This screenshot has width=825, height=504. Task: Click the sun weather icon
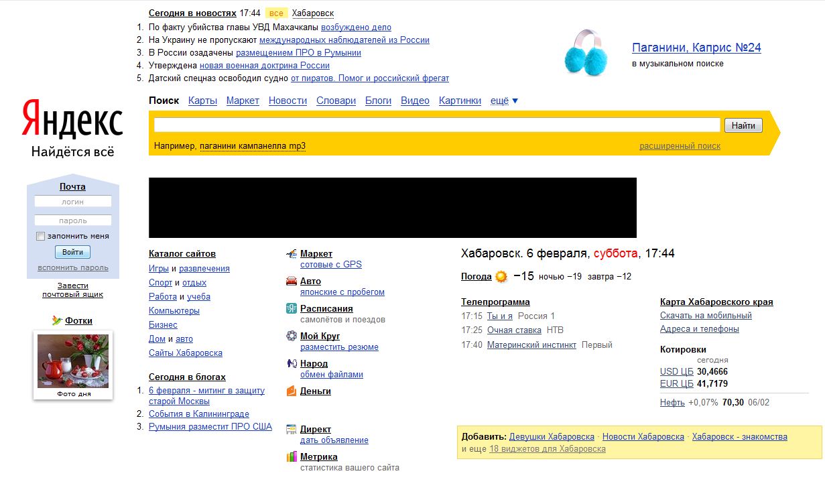(501, 276)
